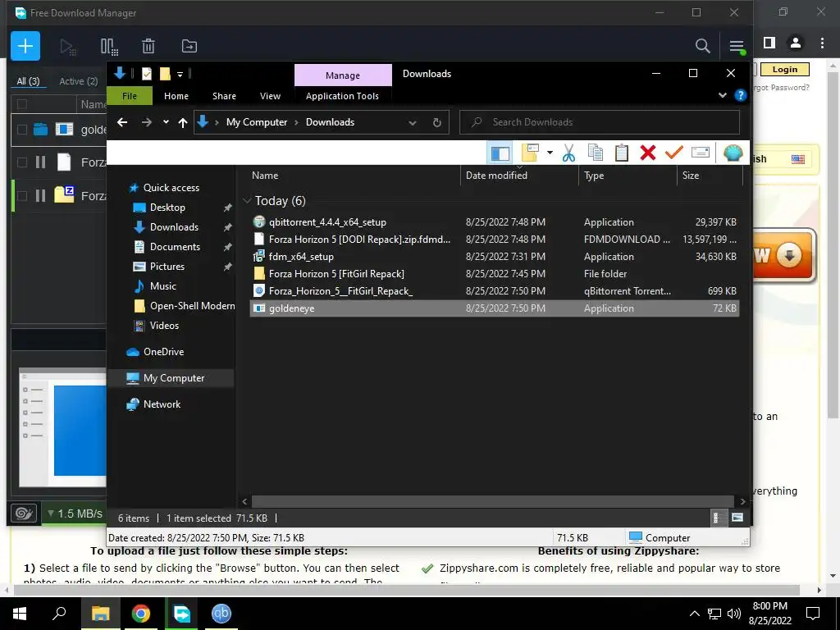
Task: Click the download preview thumbnail in FDM
Action: click(x=62, y=427)
